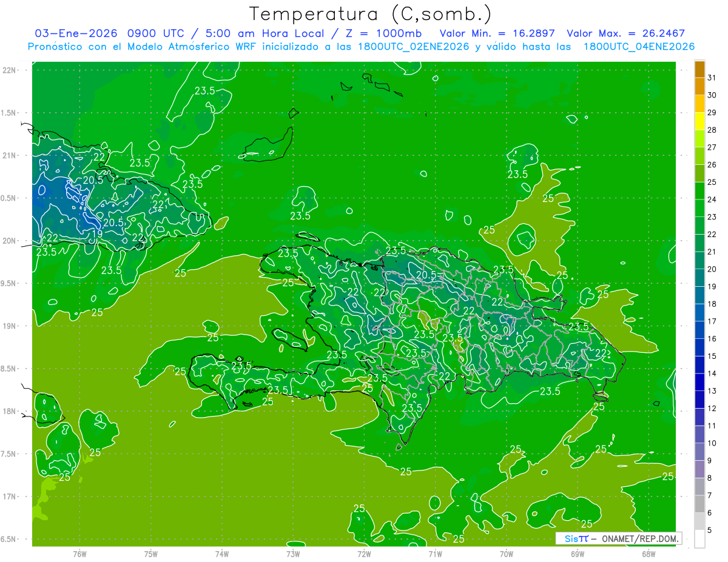Select the "Valor Max. = 26.2467" readout
Screen dimensions: 728x562
pos(625,33)
